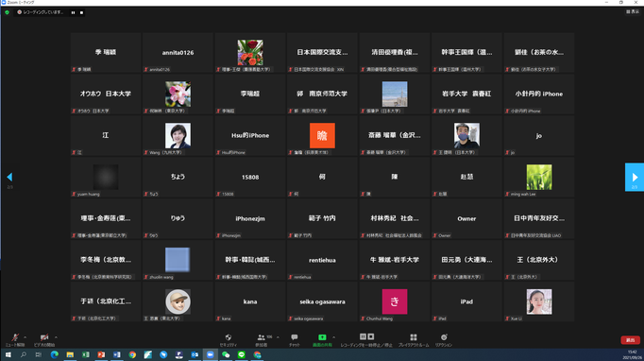Switch to Zoom taskbar icon
Viewport: 644px width, 361px height.
point(211,354)
